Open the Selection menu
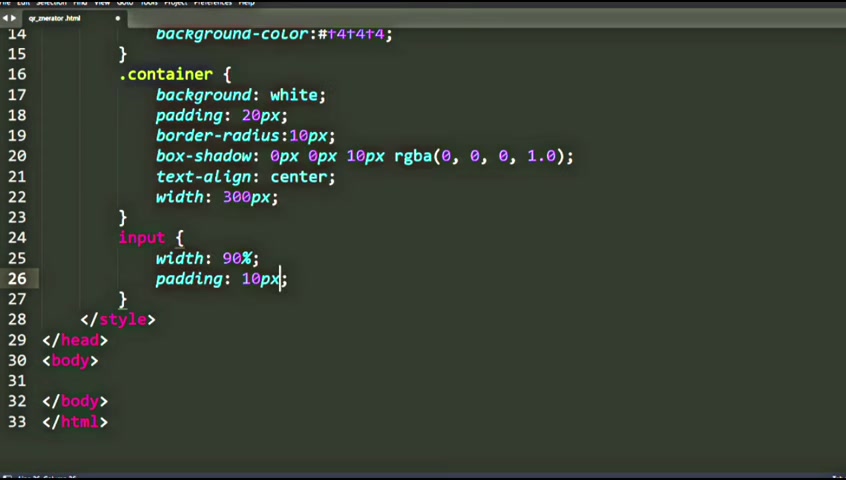 point(51,3)
